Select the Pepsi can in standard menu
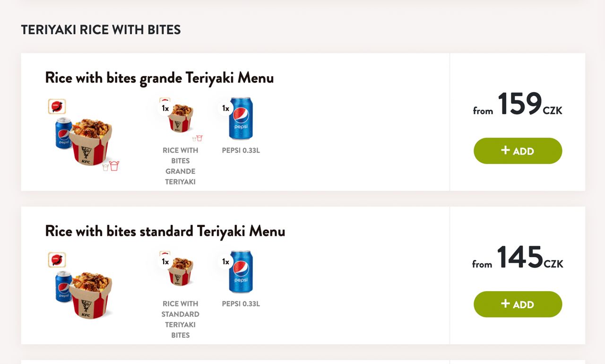 click(x=241, y=272)
